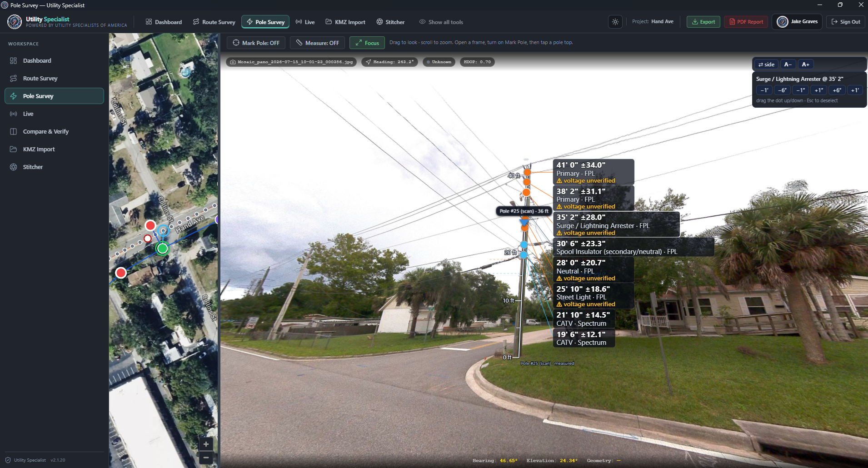Click Sign Out
Image resolution: width=868 pixels, height=468 pixels.
[846, 22]
